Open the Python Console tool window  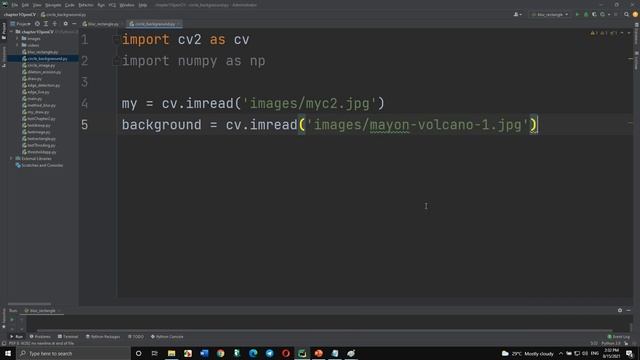[x=167, y=337]
